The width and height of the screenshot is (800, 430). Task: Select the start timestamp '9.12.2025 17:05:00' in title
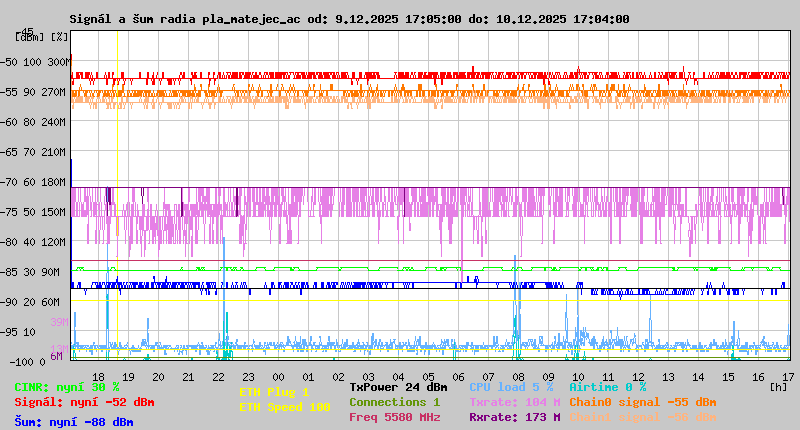pyautogui.click(x=398, y=19)
